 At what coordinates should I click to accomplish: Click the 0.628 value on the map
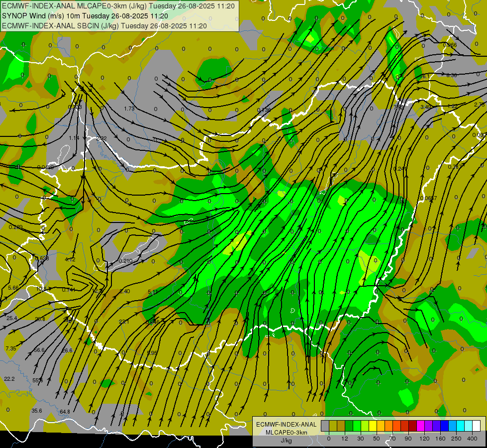(42, 258)
